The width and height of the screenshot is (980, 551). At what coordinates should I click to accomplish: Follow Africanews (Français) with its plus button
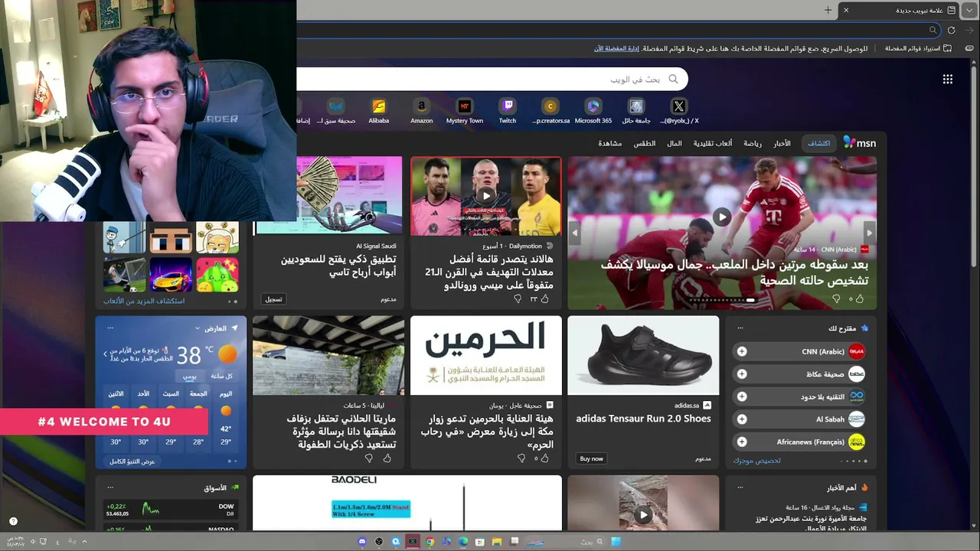click(742, 442)
